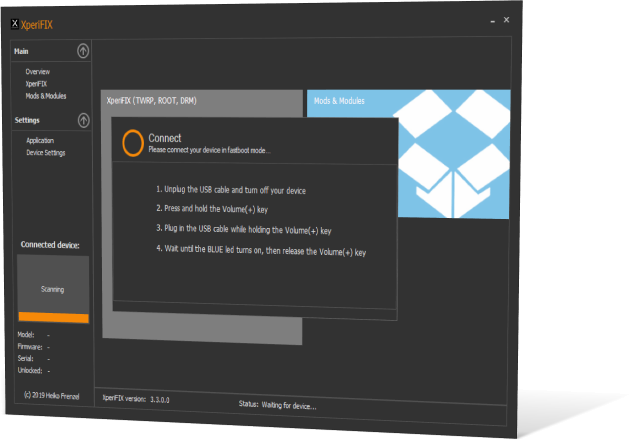Close the XperiFIX window
The image size is (629, 440).
click(507, 20)
